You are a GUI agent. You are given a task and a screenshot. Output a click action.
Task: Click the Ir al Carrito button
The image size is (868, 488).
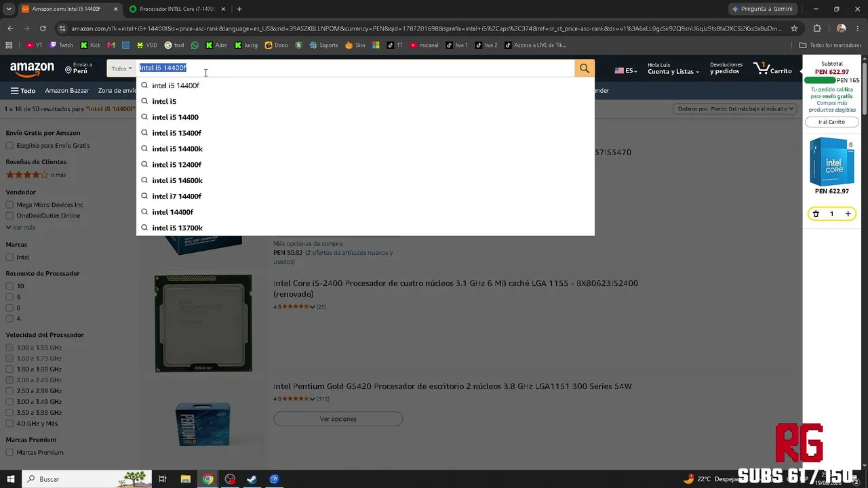coord(832,122)
